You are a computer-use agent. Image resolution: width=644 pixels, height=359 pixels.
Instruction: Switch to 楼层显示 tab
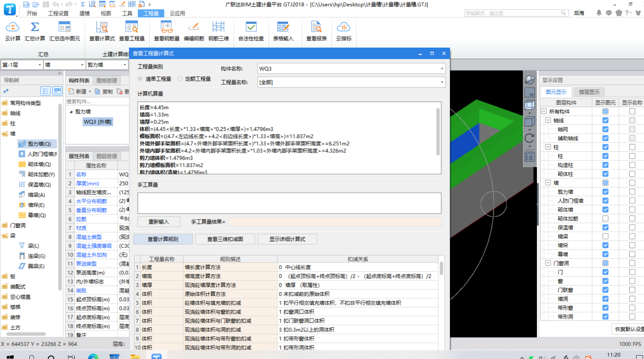coord(589,92)
